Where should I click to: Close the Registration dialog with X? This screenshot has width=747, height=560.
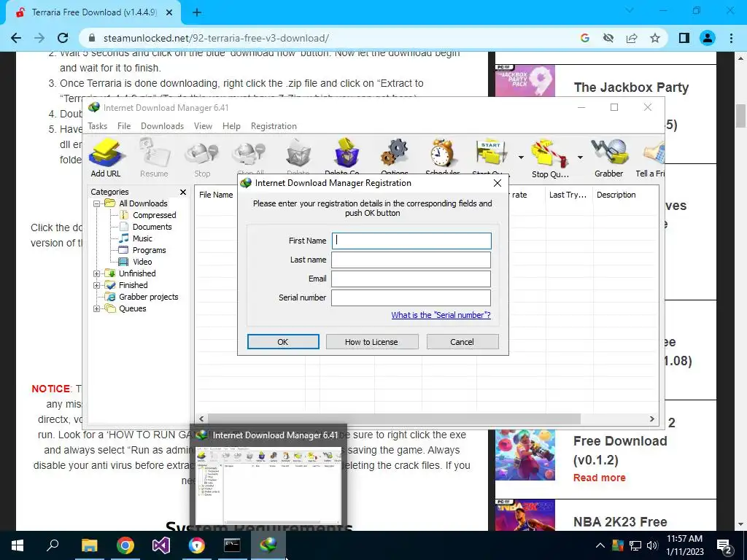(498, 183)
